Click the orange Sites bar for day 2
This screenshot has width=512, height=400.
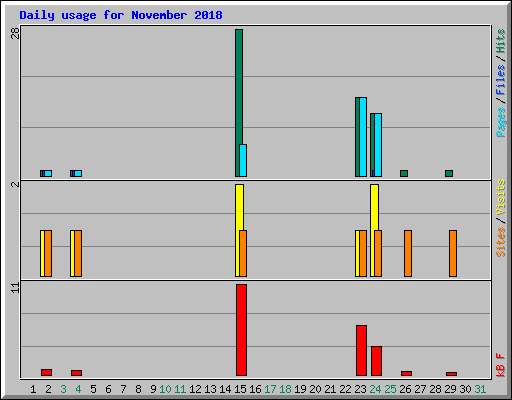[48, 253]
